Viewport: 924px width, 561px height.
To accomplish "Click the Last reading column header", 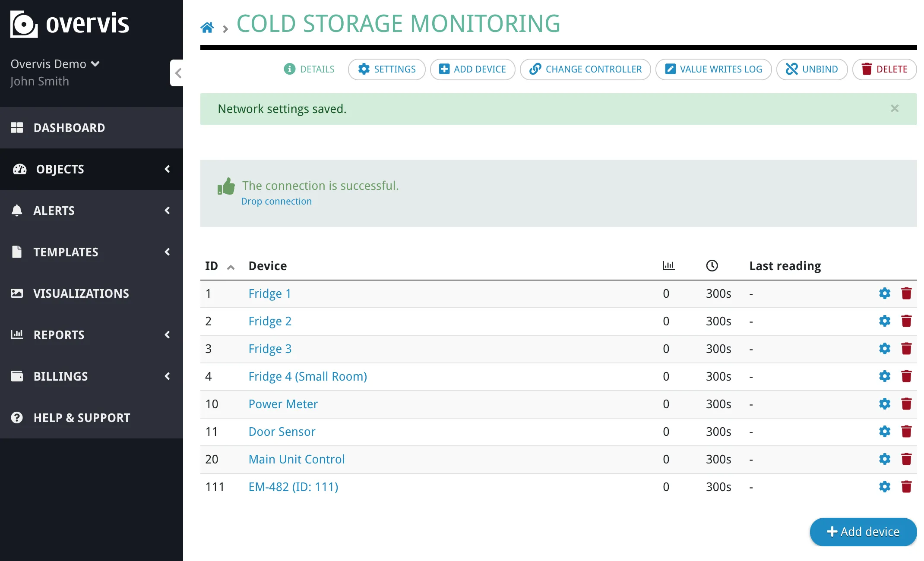I will 785,266.
